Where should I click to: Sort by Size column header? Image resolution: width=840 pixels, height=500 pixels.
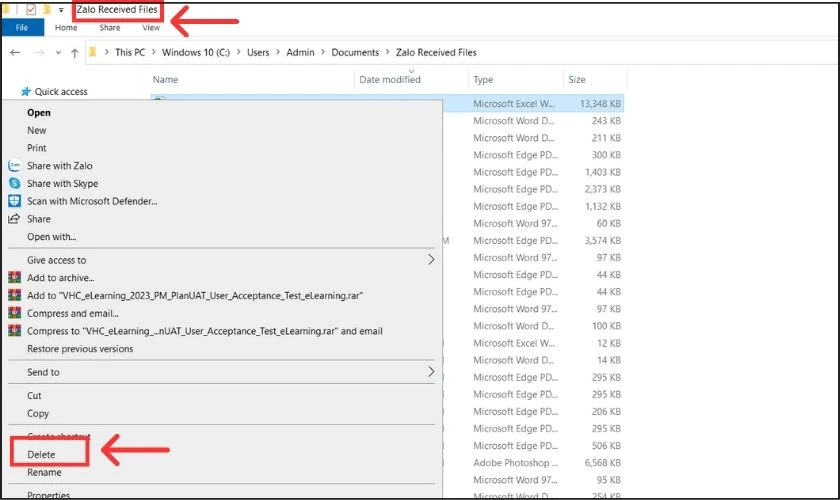(576, 79)
